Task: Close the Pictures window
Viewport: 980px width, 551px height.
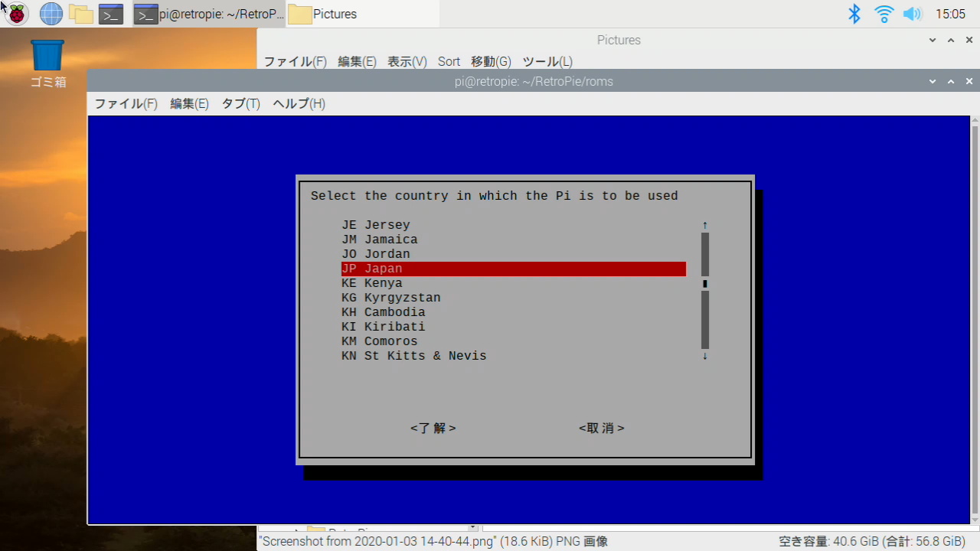Action: [969, 40]
